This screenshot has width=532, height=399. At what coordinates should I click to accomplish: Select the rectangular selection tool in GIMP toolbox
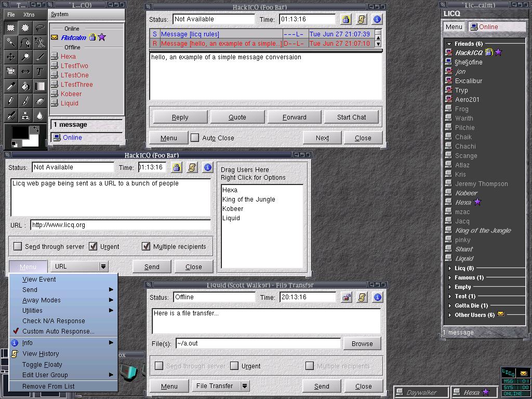tap(11, 28)
